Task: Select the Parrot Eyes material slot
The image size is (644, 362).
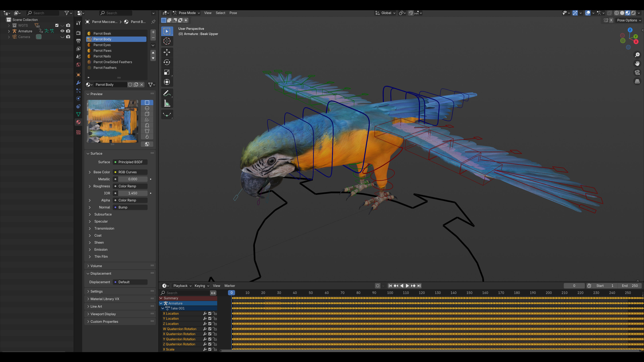Action: (116, 45)
